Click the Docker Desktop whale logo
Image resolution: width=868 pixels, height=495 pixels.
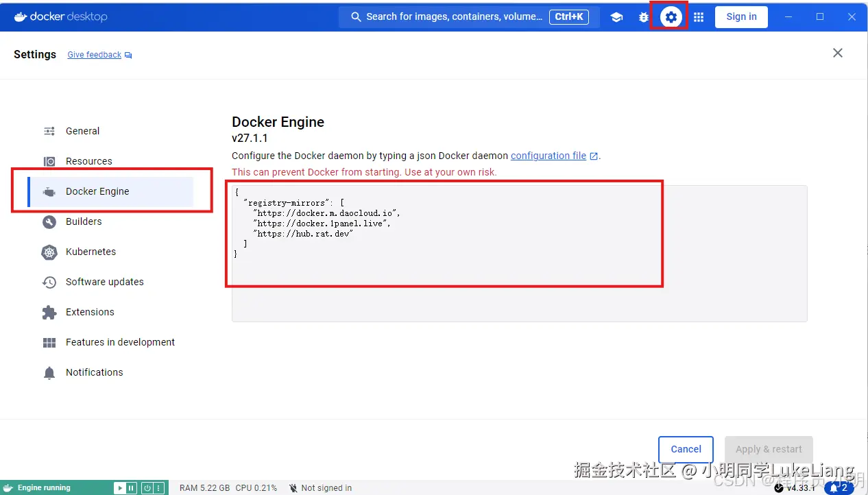[21, 16]
